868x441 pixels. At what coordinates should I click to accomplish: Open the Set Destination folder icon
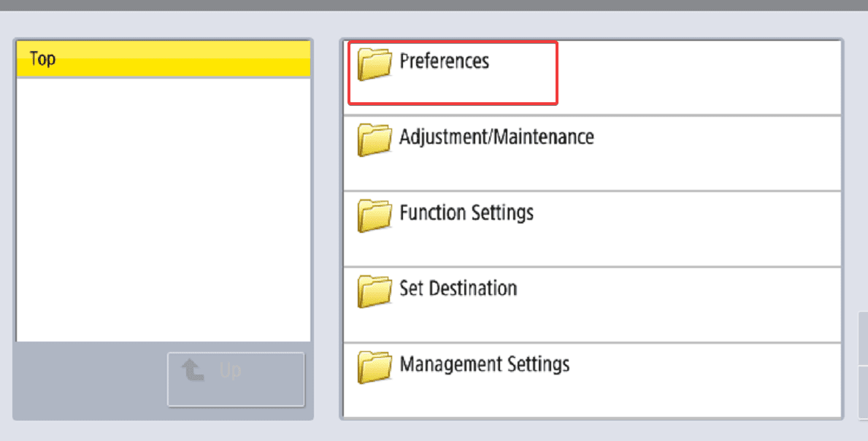point(375,291)
